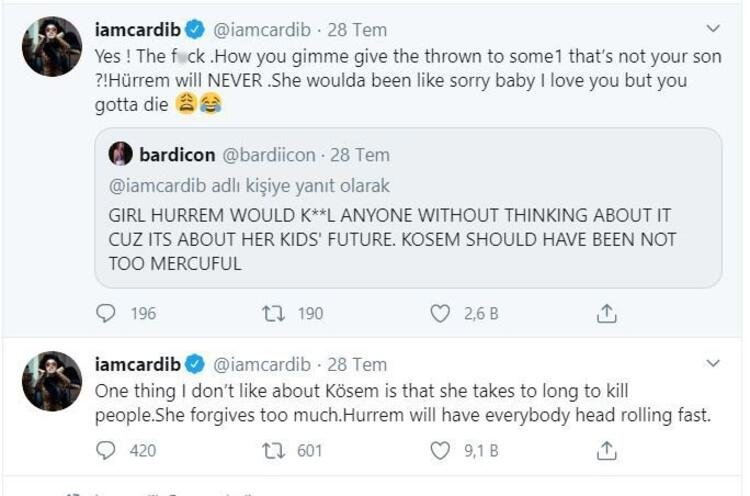The width and height of the screenshot is (750, 496).
Task: Click the @iamcardib handle on second tweet
Action: tap(261, 364)
